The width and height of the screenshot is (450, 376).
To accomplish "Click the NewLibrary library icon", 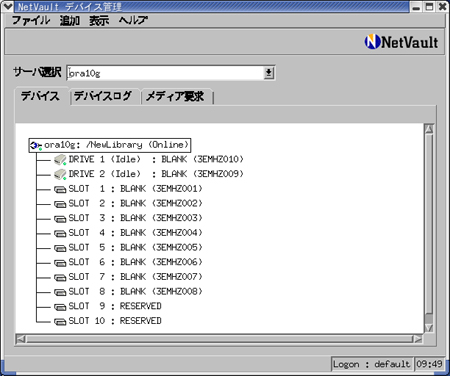I will click(x=36, y=146).
